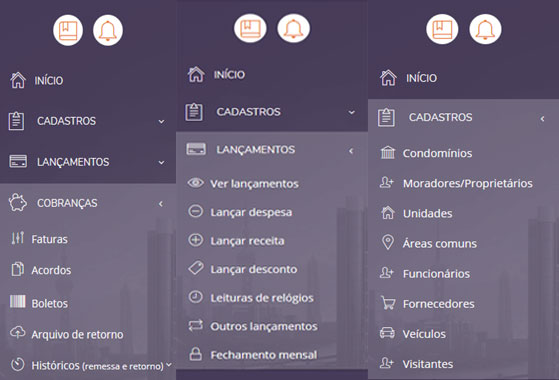Click the piggy bank icon beside COBRANÇAS
Screen dimensions: 559x380
(x=17, y=202)
